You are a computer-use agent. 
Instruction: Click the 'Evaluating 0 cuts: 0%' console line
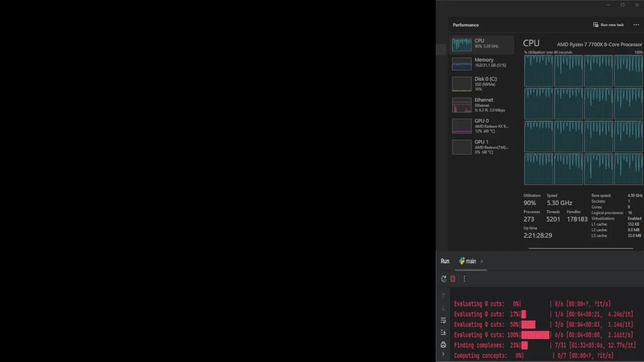532,304
